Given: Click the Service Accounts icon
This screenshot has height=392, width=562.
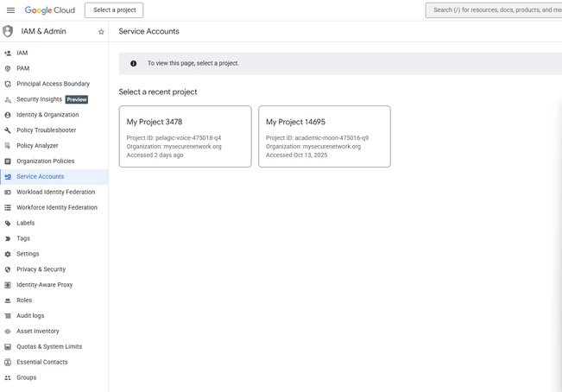Looking at the screenshot, I should [8, 177].
